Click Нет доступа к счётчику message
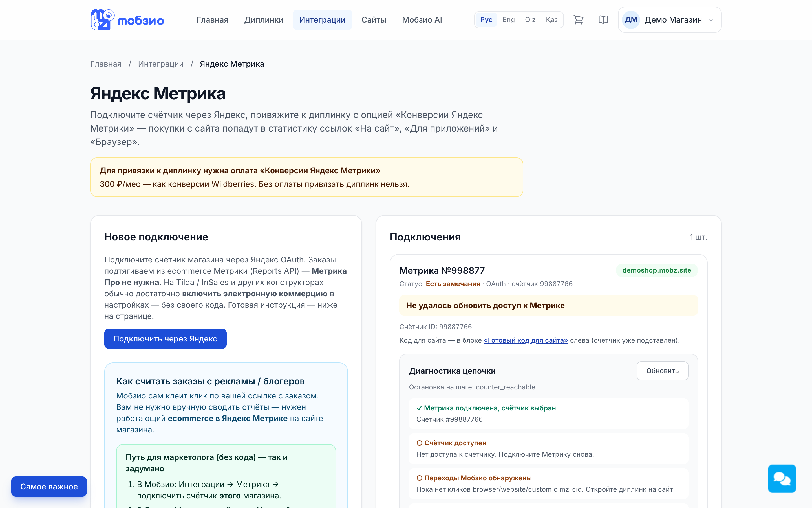812x508 pixels. pos(505,454)
